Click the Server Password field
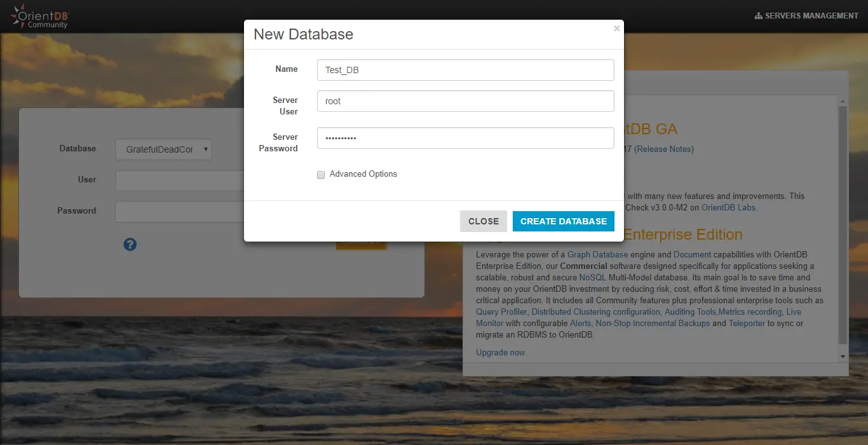The width and height of the screenshot is (868, 445). [x=465, y=138]
